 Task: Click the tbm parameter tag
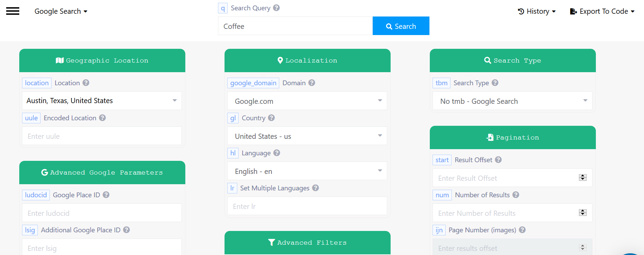(441, 83)
